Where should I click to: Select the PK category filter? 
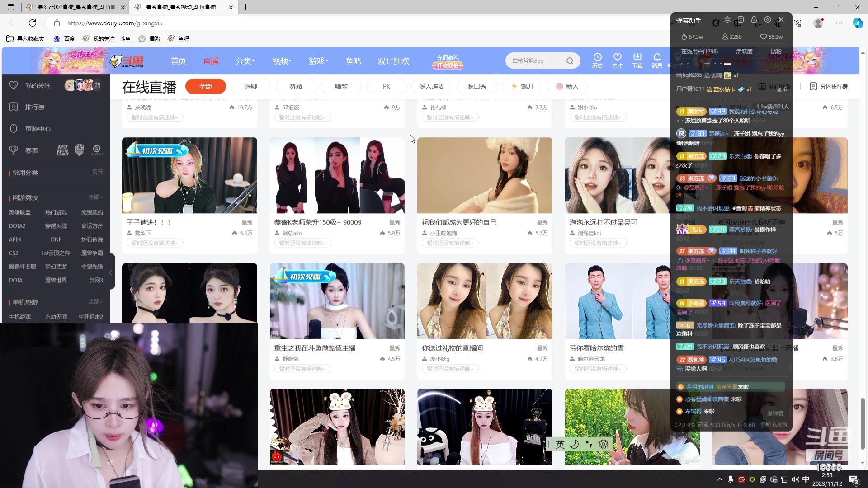[x=387, y=86]
